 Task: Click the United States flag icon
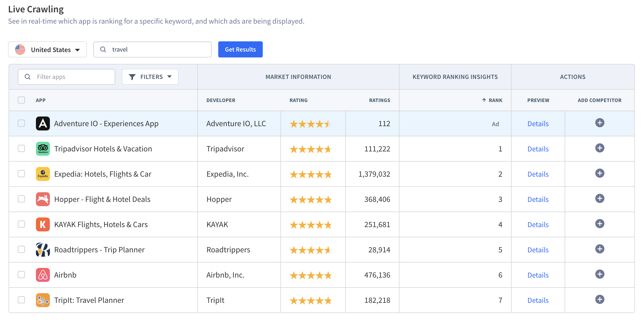point(20,50)
